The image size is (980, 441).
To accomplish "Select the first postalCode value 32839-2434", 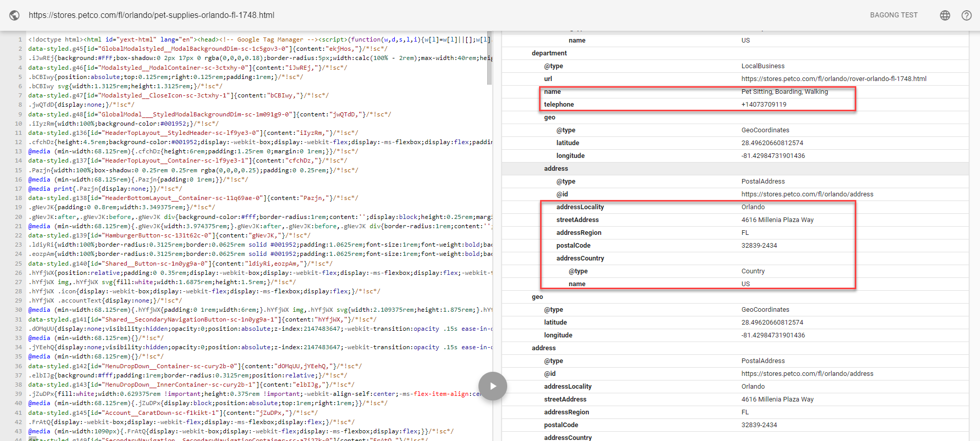I will click(x=759, y=246).
